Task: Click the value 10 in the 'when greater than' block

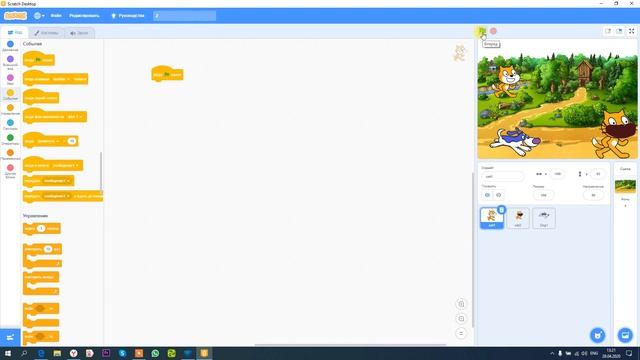Action: click(x=72, y=141)
